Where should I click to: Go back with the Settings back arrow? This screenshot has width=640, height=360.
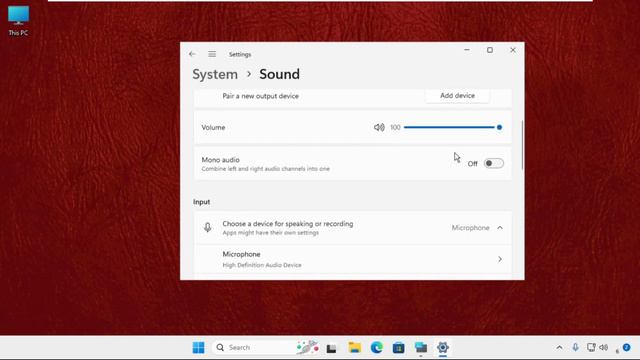[x=192, y=54]
